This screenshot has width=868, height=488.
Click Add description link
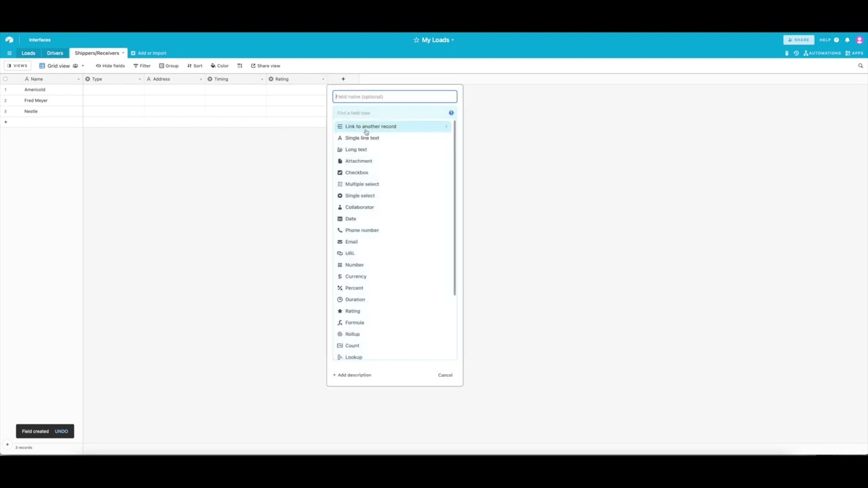pyautogui.click(x=352, y=375)
